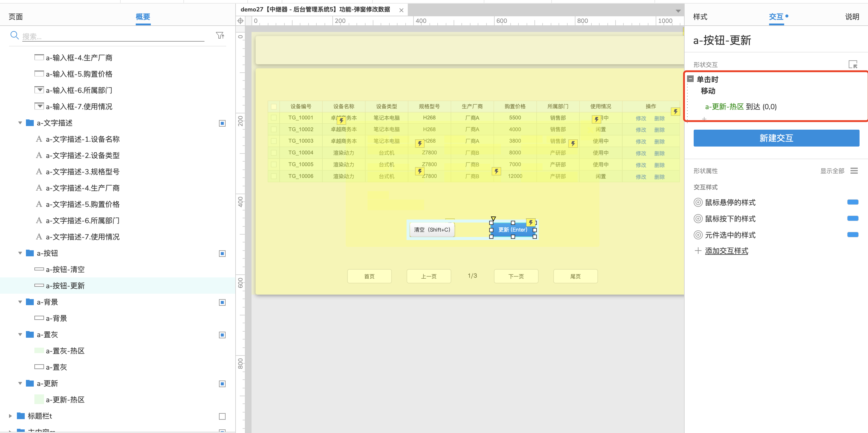Click the search magnifier icon in outline panel
868x433 pixels.
14,35
